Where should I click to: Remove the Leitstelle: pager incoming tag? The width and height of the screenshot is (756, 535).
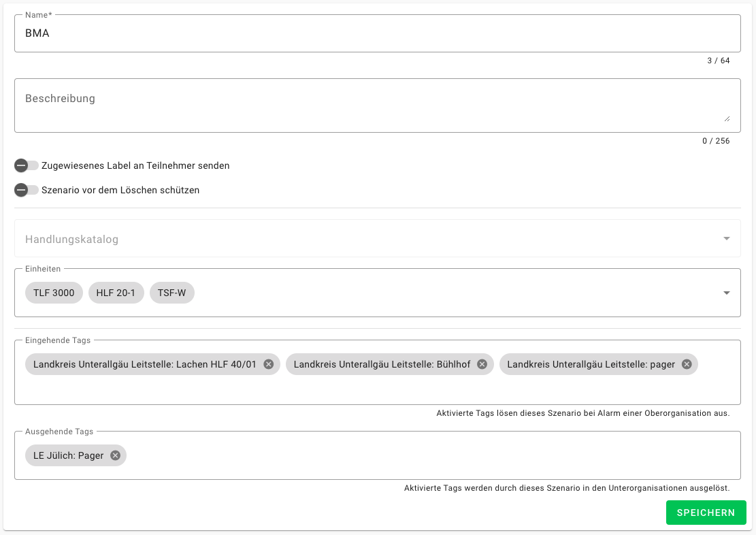pyautogui.click(x=687, y=364)
